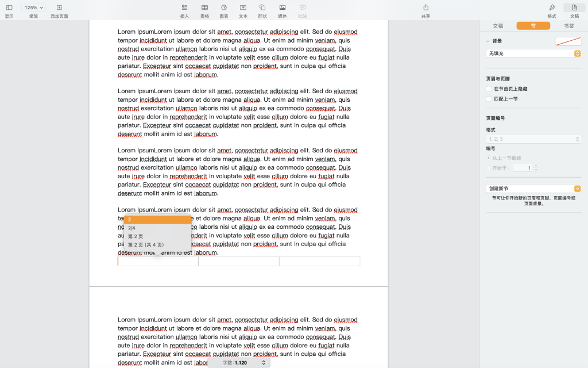Click the Add Page (添加页面) icon
The width and height of the screenshot is (588, 368).
click(x=59, y=7)
